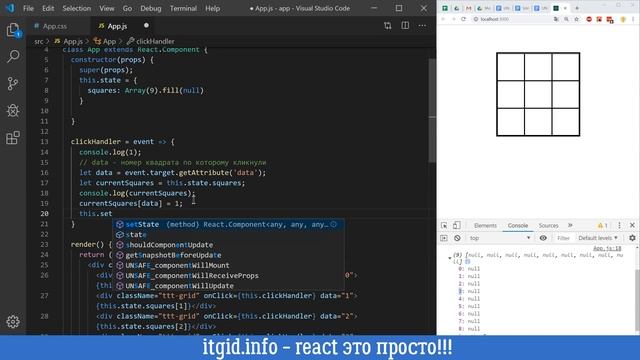Open the Extensions view
Viewport: 640px width, 360px height.
(13, 138)
